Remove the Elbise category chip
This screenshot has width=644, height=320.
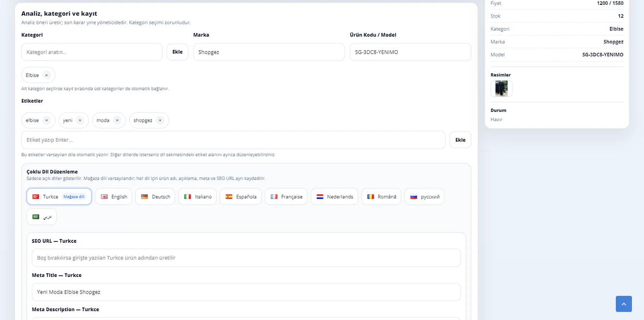click(46, 75)
